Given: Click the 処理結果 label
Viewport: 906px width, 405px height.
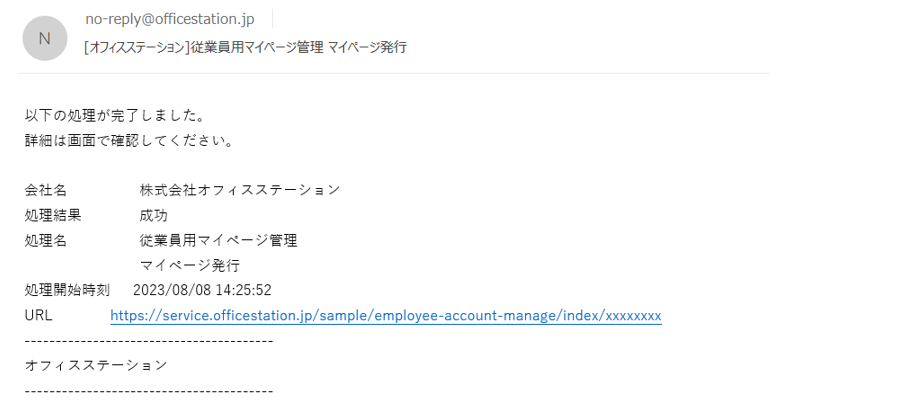Looking at the screenshot, I should 53,215.
